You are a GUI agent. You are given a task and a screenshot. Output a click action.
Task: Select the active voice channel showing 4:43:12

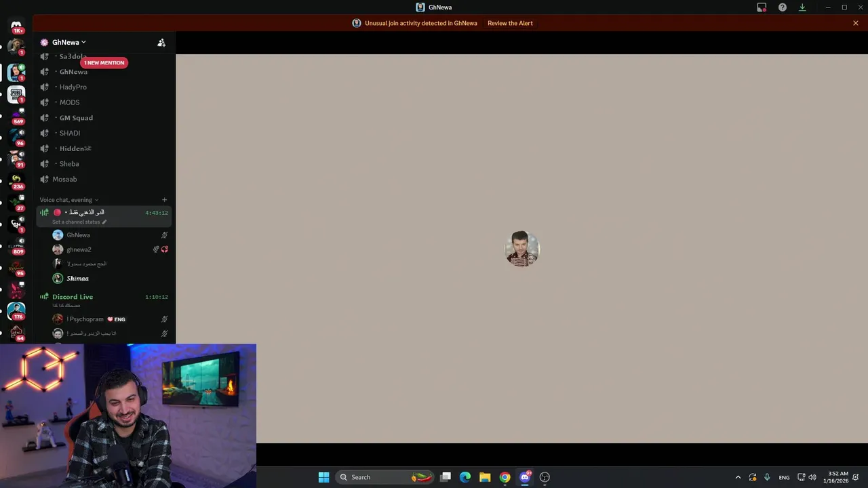coord(104,216)
